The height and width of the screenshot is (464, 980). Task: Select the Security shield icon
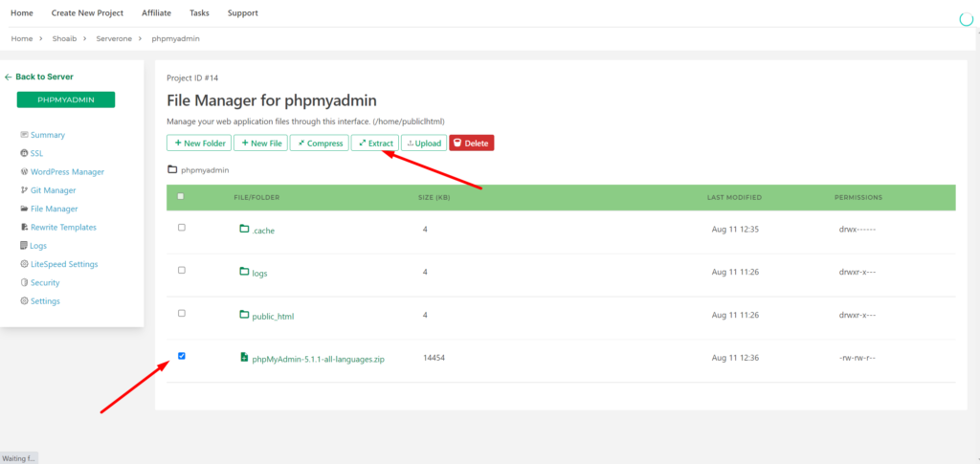coord(24,282)
